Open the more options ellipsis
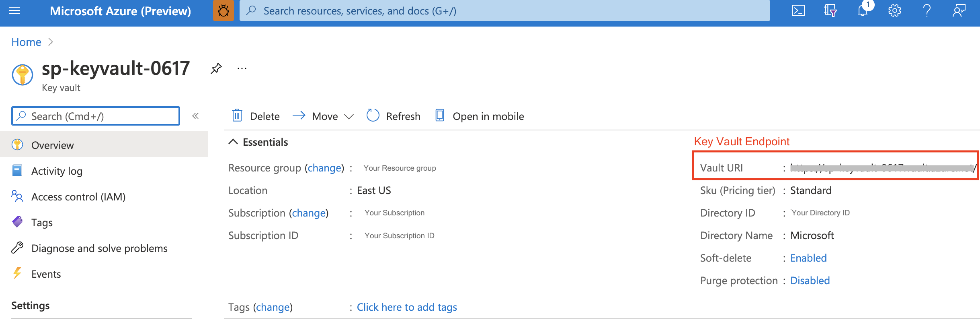The height and width of the screenshot is (322, 980). click(242, 68)
